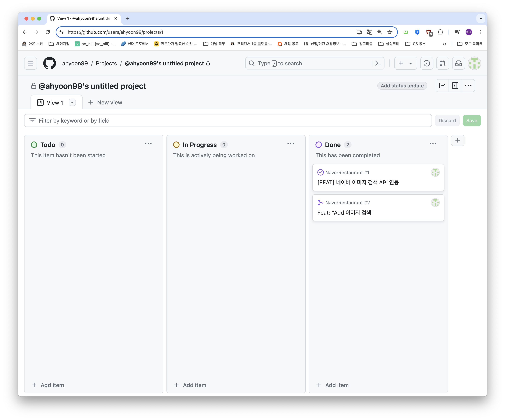Screen dimensions: 505x420
Task: Open the command palette icon
Action: click(378, 63)
